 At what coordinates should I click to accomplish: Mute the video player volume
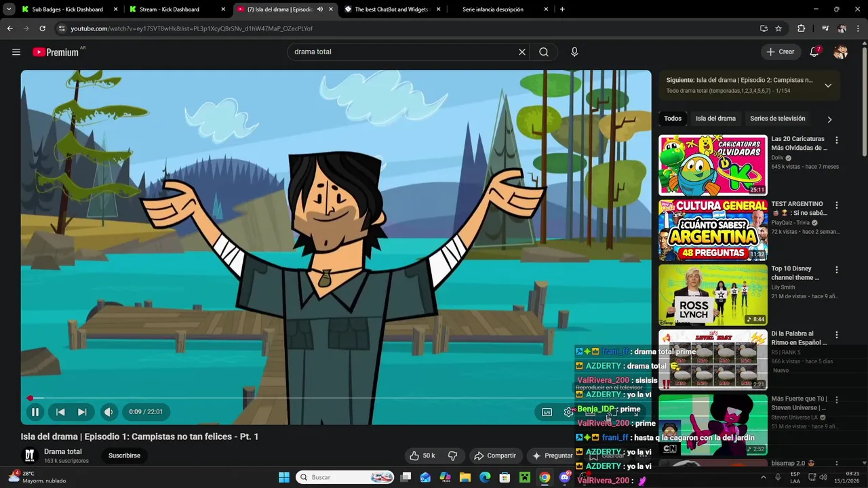point(108,411)
